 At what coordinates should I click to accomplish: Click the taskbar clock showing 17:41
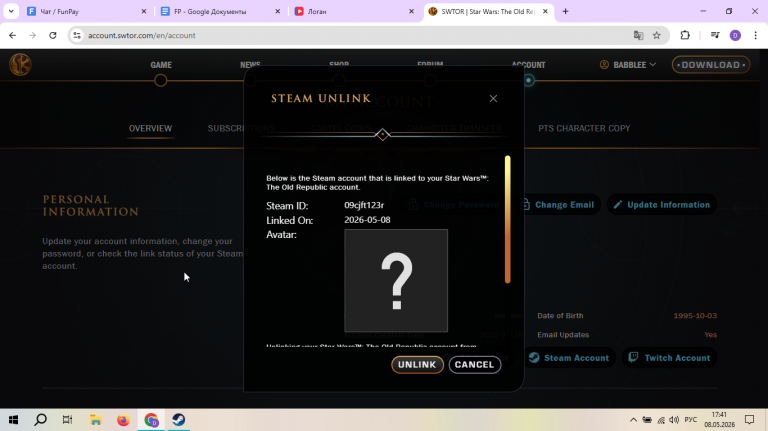tap(720, 420)
